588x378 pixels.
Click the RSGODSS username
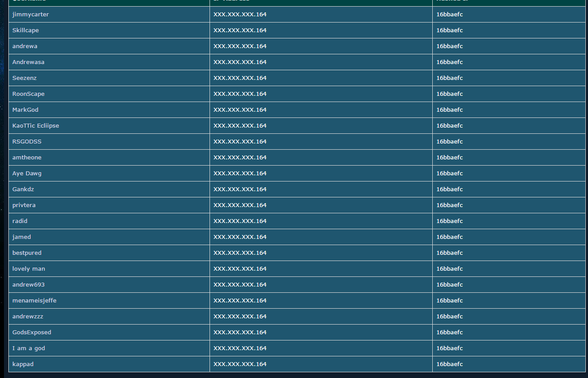pyautogui.click(x=27, y=142)
